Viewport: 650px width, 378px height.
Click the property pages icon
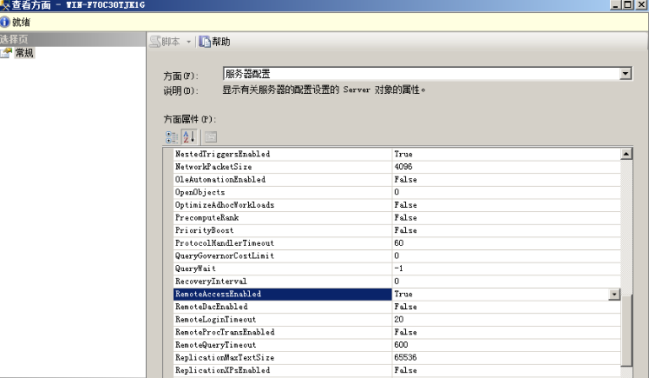[x=211, y=137]
